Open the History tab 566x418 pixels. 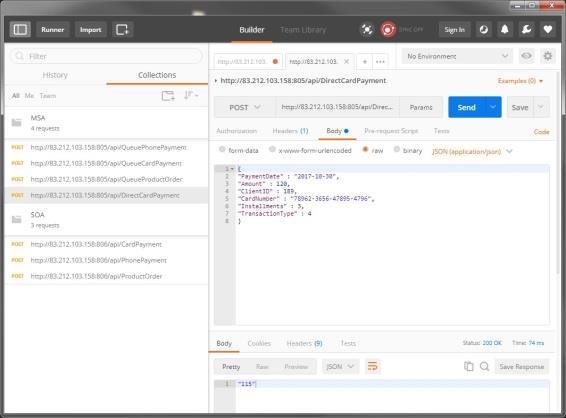(x=55, y=75)
